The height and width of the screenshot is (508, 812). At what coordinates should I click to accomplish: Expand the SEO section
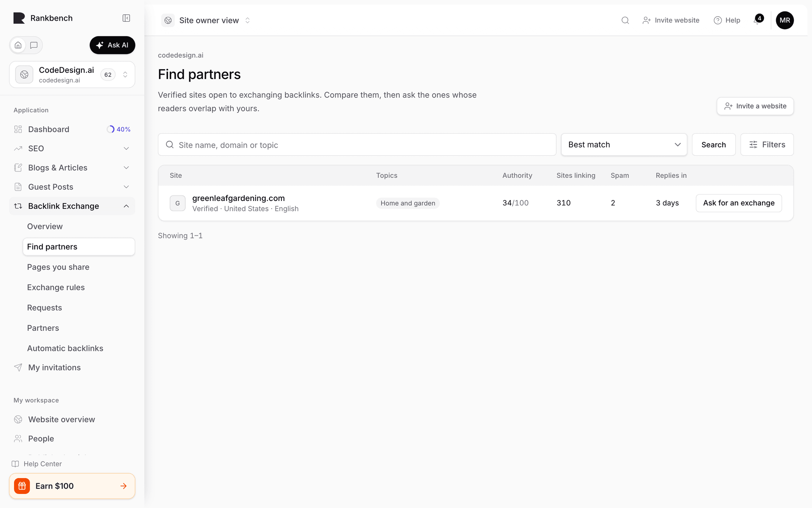[x=72, y=149]
